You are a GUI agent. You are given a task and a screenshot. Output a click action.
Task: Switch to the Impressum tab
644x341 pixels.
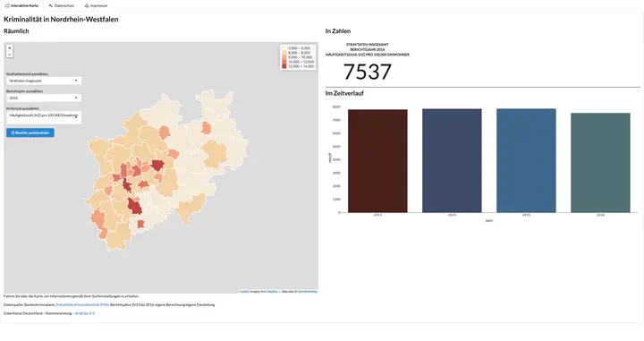(x=96, y=5)
